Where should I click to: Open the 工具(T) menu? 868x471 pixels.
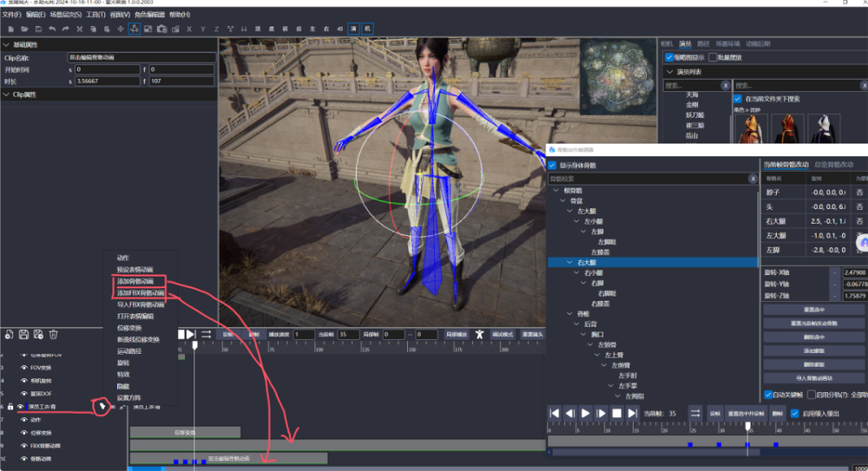[x=95, y=15]
